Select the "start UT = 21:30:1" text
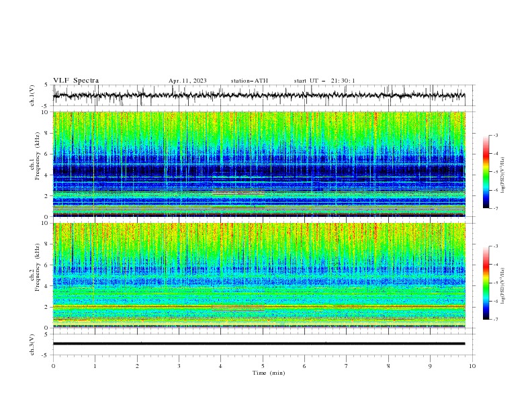 [x=324, y=81]
